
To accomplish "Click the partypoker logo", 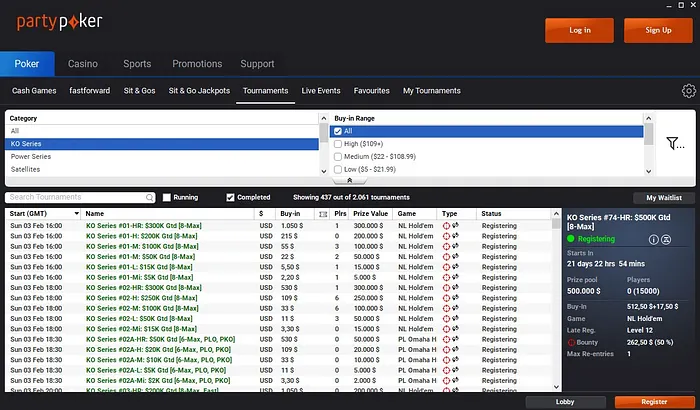I will pyautogui.click(x=60, y=22).
